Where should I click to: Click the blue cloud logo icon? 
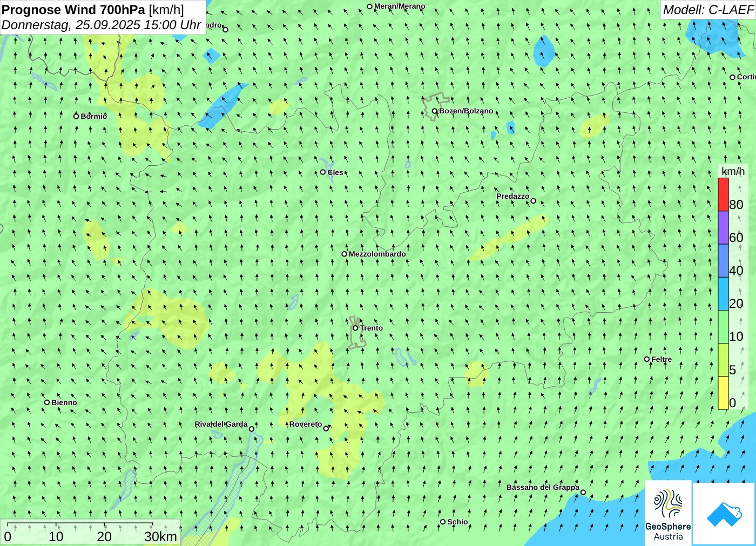click(x=724, y=514)
